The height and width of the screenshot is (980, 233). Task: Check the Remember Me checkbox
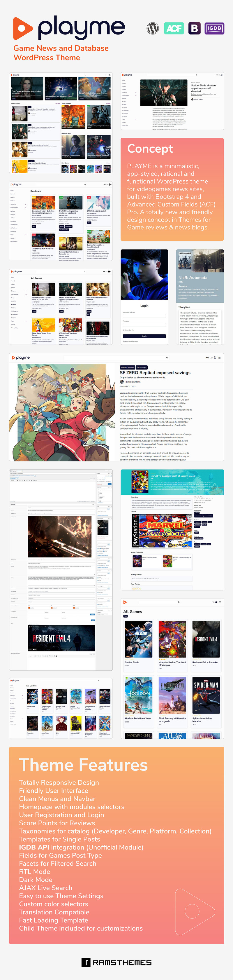[x=124, y=330]
